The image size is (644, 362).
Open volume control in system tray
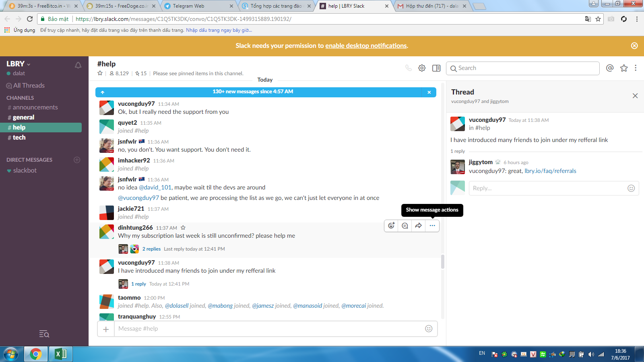point(591,354)
